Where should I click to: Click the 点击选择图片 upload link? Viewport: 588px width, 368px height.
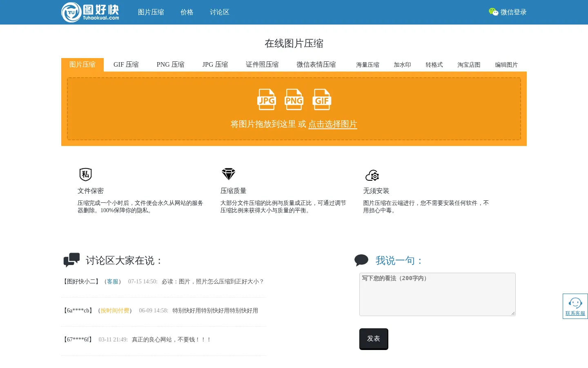click(333, 124)
